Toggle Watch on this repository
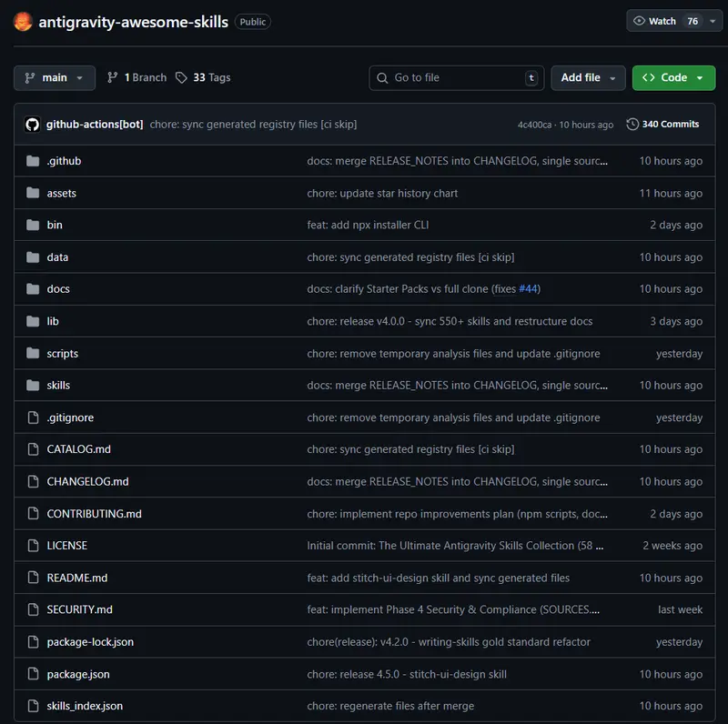 point(666,21)
